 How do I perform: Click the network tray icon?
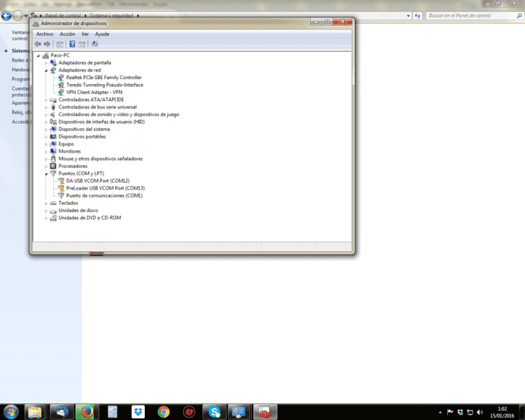tap(470, 412)
